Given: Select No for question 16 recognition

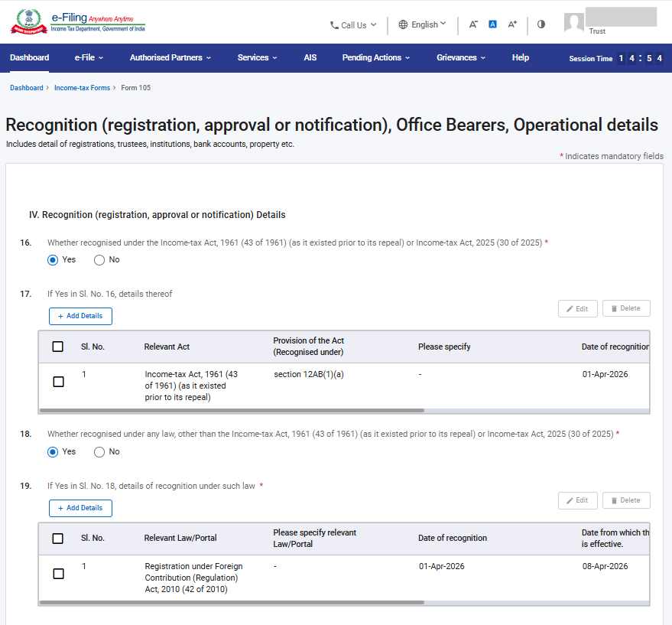Looking at the screenshot, I should 99,260.
